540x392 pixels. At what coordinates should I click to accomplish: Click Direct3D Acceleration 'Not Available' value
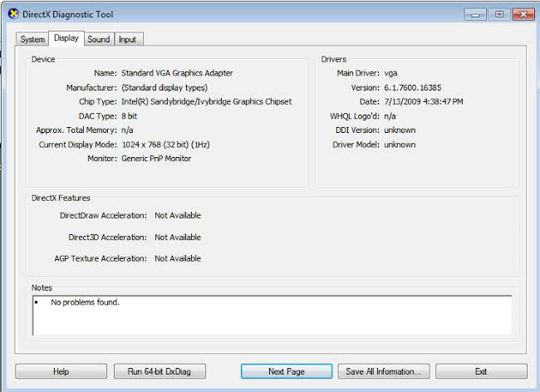[178, 238]
